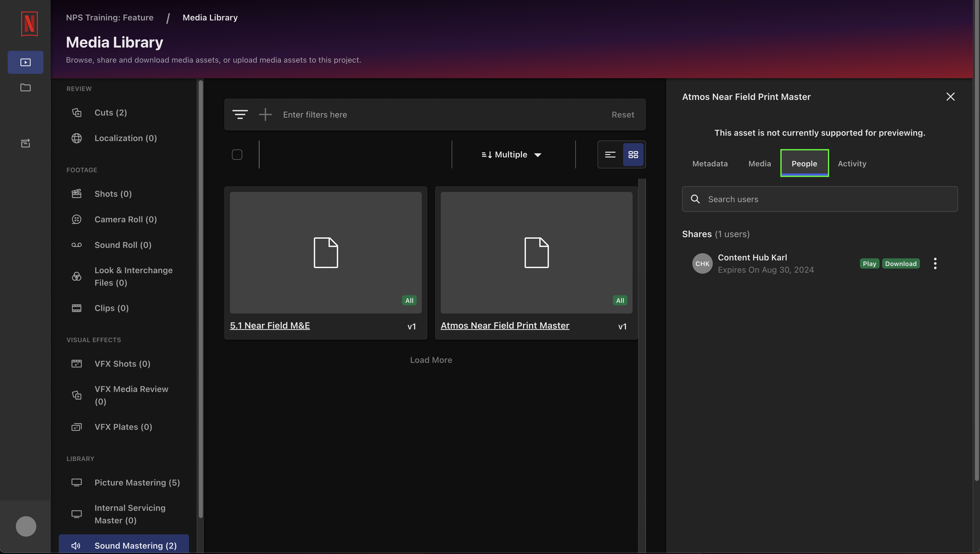Click the VFX Plates icon
This screenshot has width=980, height=554.
[76, 427]
